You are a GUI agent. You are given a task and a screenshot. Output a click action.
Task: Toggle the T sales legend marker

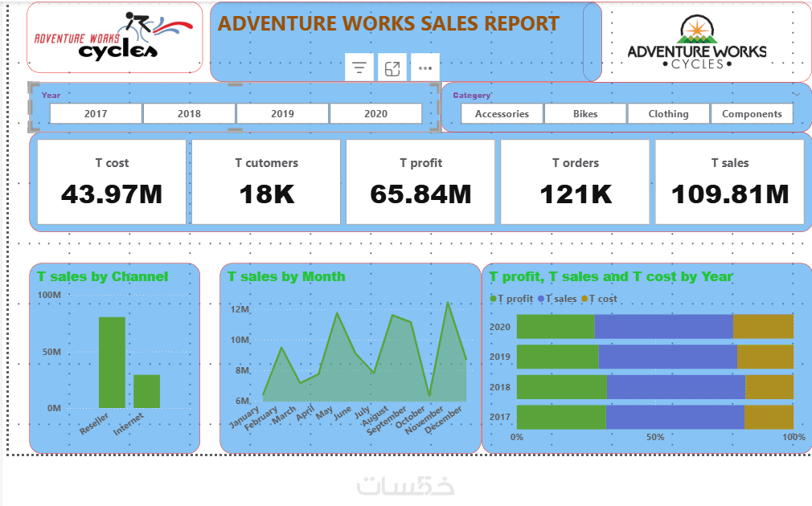[541, 299]
